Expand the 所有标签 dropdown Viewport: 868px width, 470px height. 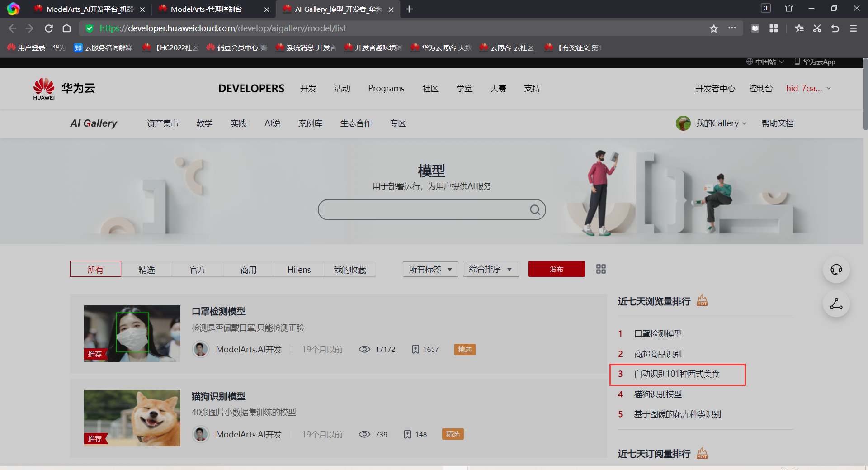430,269
